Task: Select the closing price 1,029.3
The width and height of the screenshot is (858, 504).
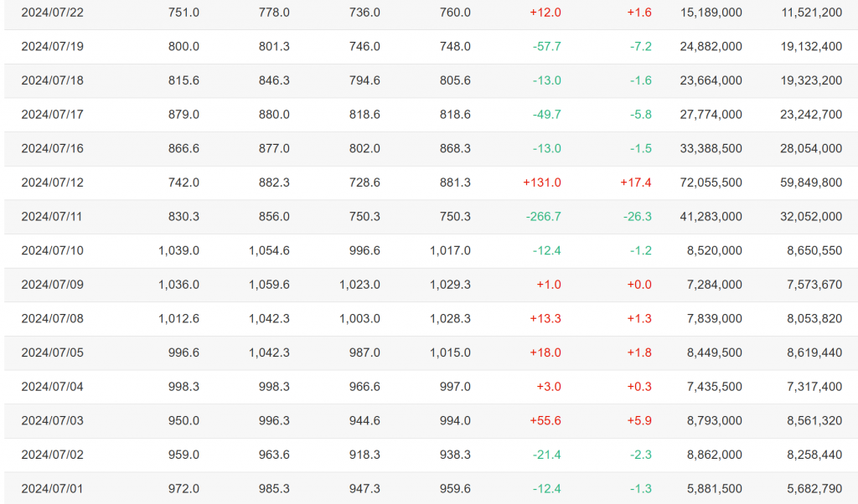Action: pos(450,285)
